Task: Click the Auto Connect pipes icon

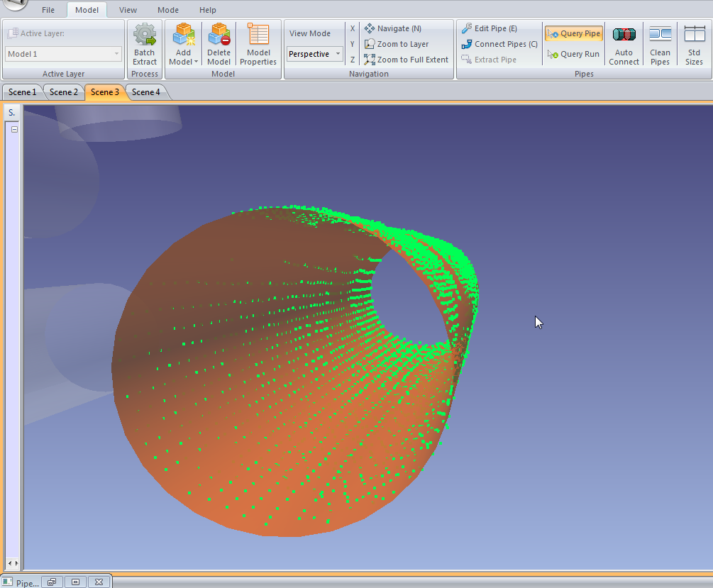Action: click(x=624, y=35)
